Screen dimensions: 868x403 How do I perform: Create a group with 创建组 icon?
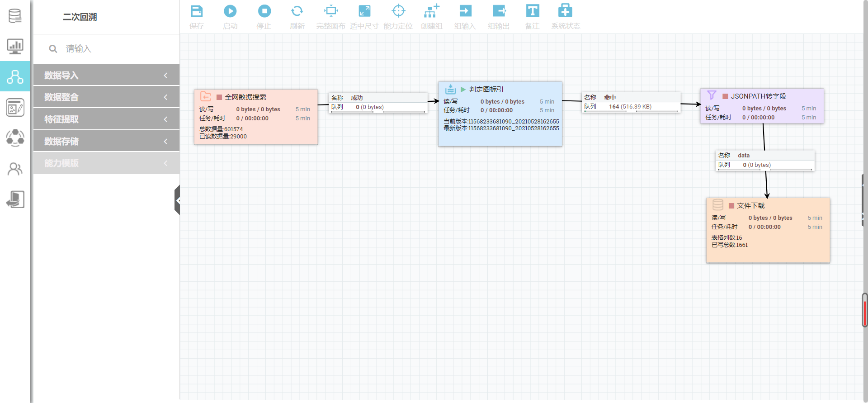point(432,11)
